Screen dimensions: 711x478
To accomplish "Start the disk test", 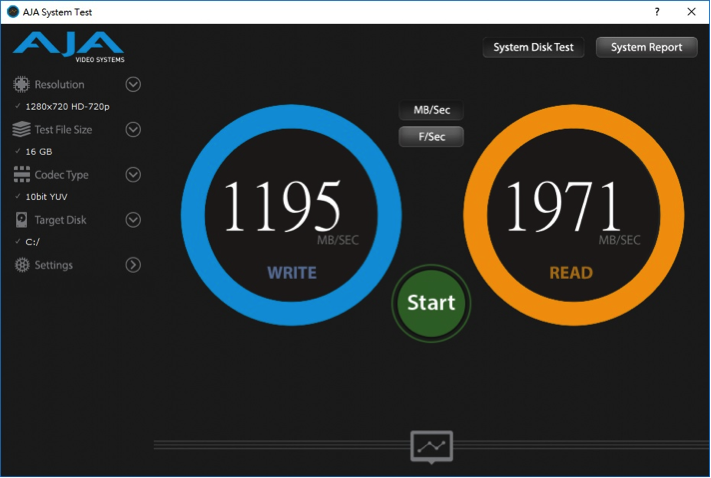I will pos(431,303).
